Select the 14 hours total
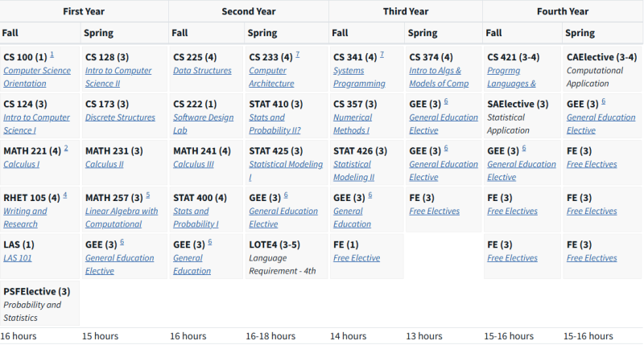Image resolution: width=644 pixels, height=345 pixels. click(349, 336)
